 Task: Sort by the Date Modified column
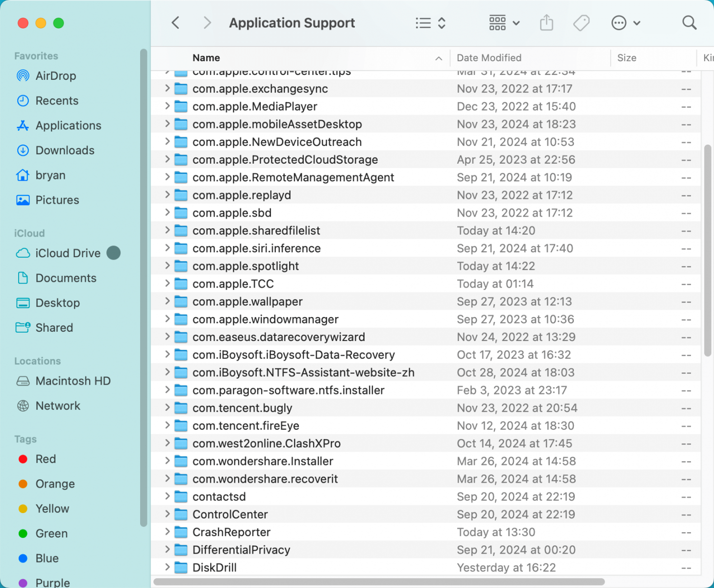(489, 58)
